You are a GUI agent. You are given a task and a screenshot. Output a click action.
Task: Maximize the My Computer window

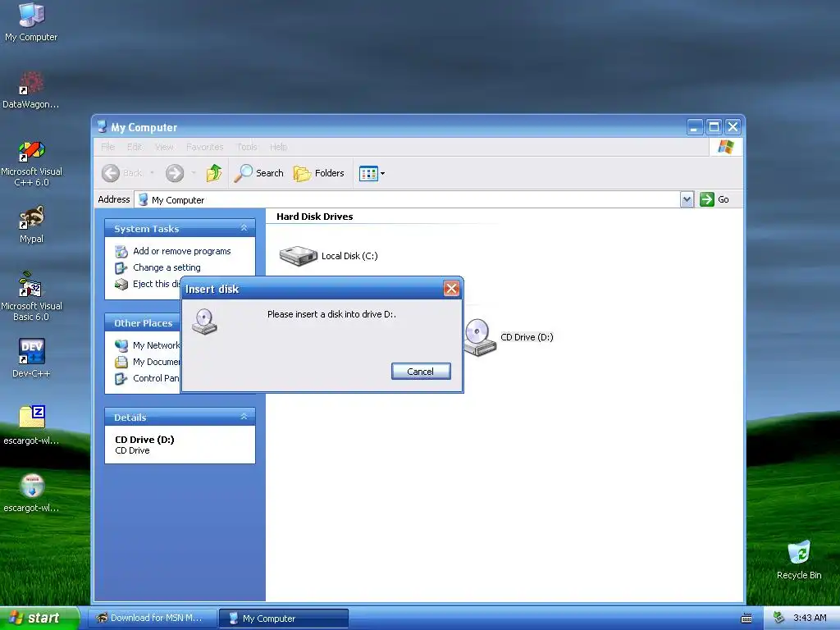[x=714, y=127]
